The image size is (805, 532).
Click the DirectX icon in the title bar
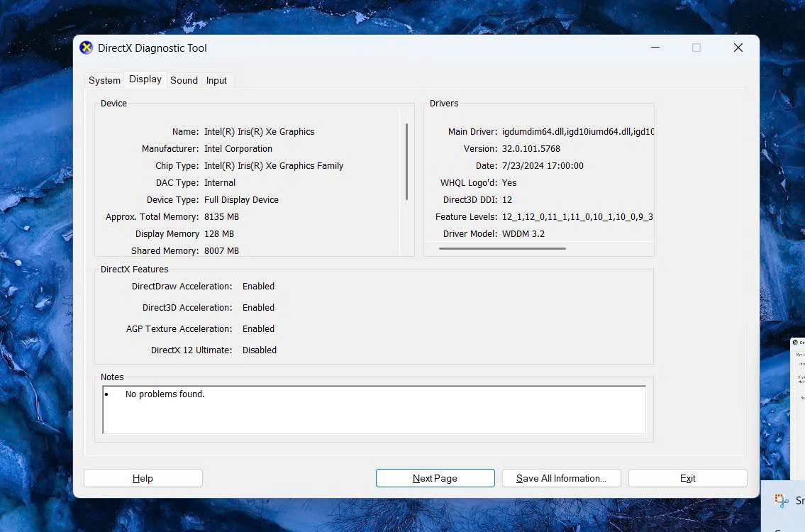87,48
